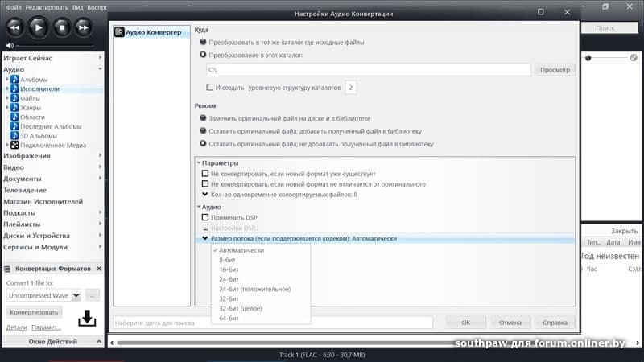Viewport: 644px width, 362px height.
Task: Open the Детали link
Action: click(x=16, y=327)
